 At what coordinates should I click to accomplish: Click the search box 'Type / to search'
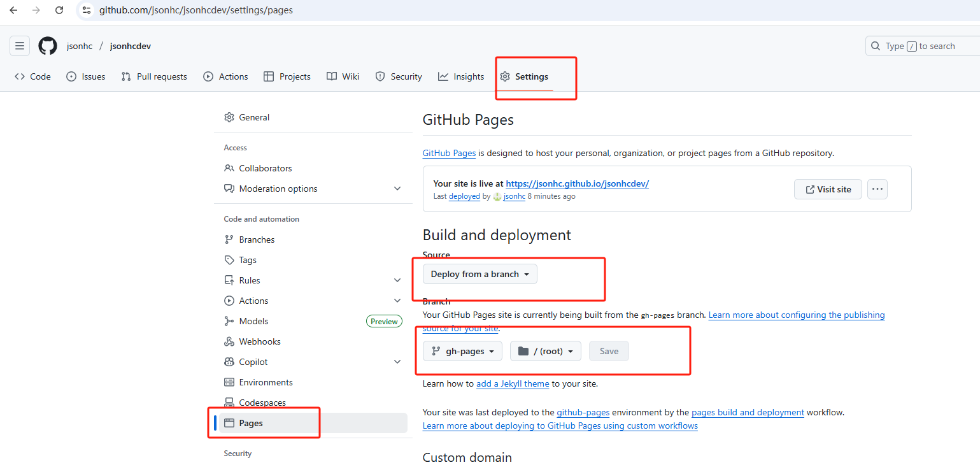923,46
